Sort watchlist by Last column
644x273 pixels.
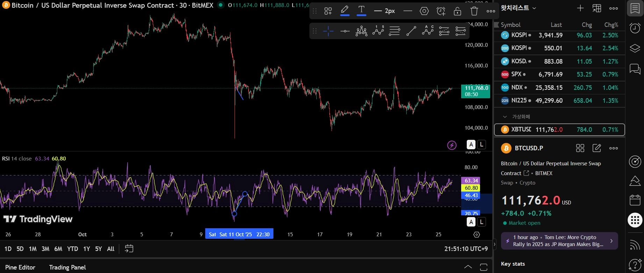click(556, 25)
